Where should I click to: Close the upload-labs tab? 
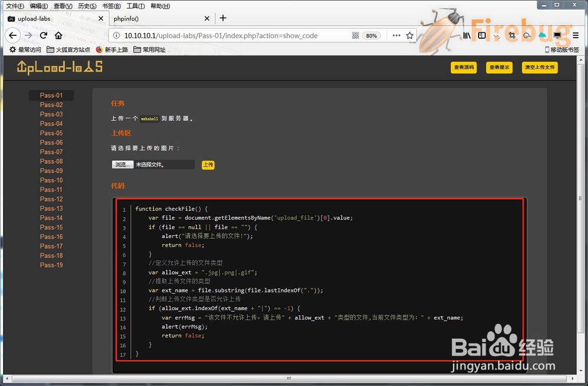pos(101,18)
